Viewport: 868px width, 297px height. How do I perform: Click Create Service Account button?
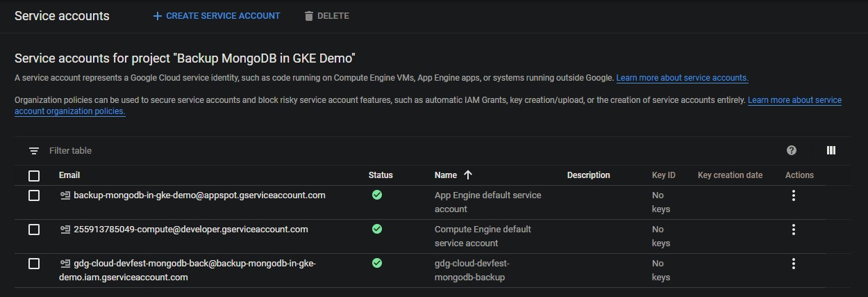(x=217, y=16)
